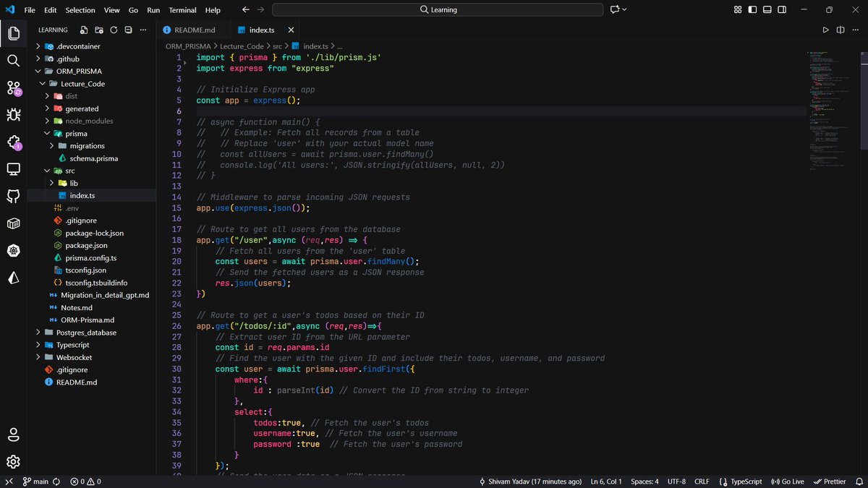Open the Copilot chat icon

(x=614, y=10)
